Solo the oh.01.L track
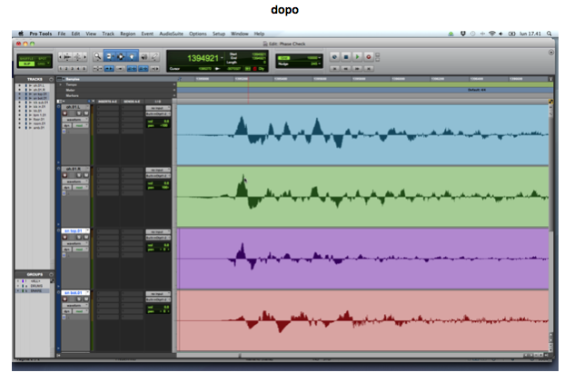Viewport: 574px width, 392px height. [78, 113]
